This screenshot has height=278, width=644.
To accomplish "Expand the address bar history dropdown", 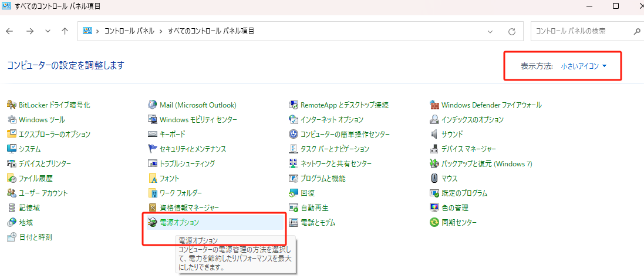I will (490, 31).
